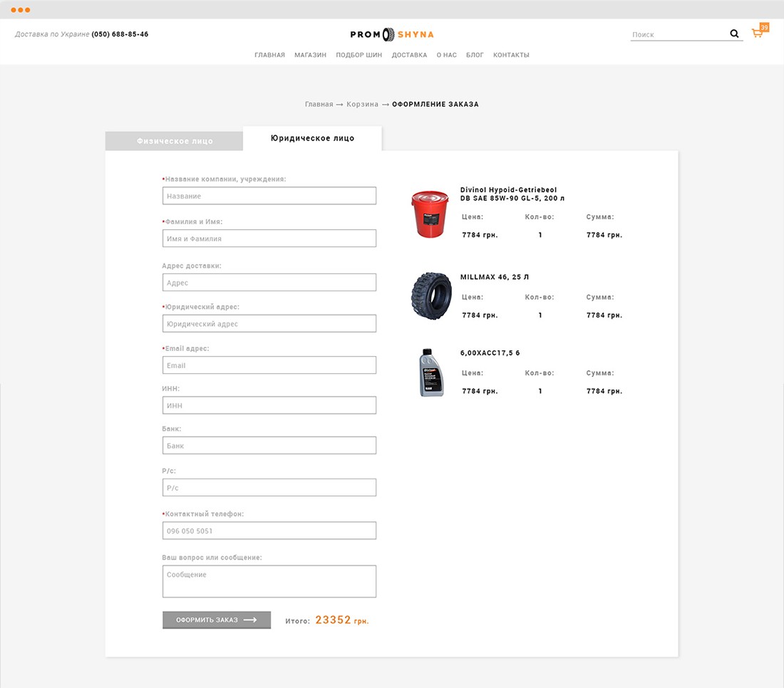Focus the ИНН input field
This screenshot has width=784, height=688.
269,405
